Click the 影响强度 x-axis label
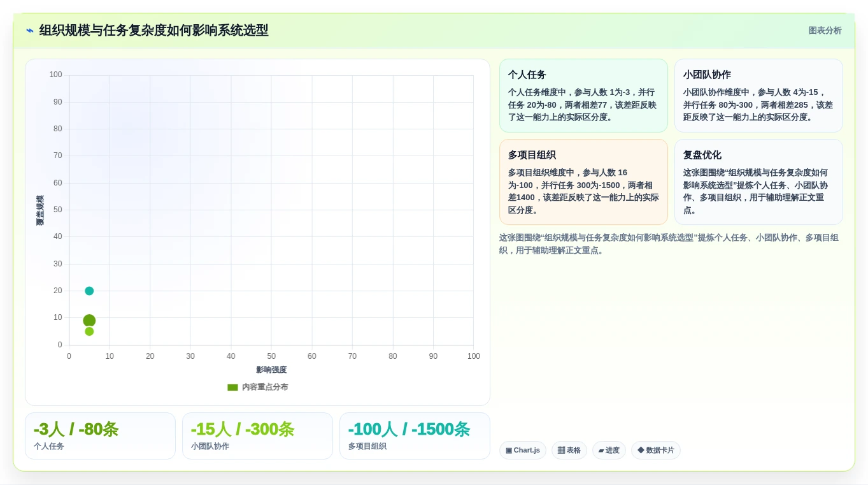The height and width of the screenshot is (485, 868). pos(271,370)
